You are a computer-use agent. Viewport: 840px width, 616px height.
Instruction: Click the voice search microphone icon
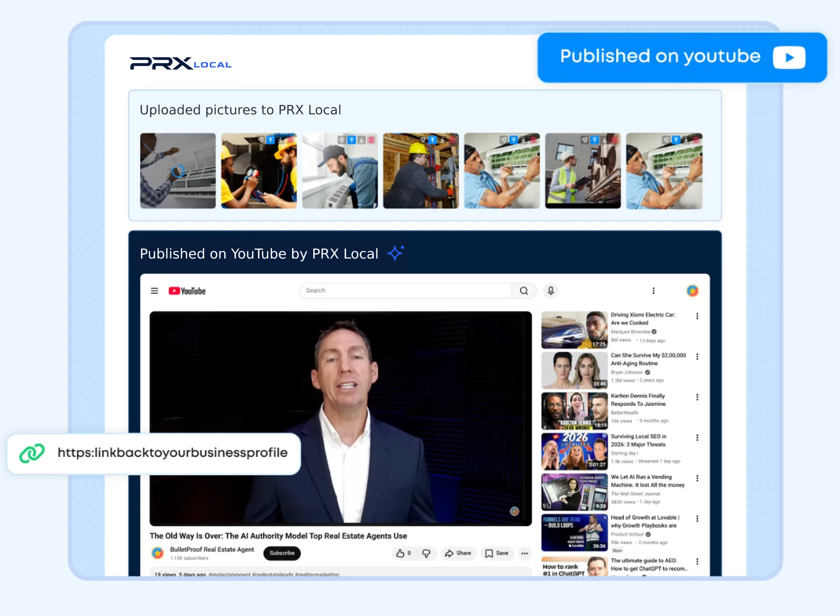pos(551,291)
